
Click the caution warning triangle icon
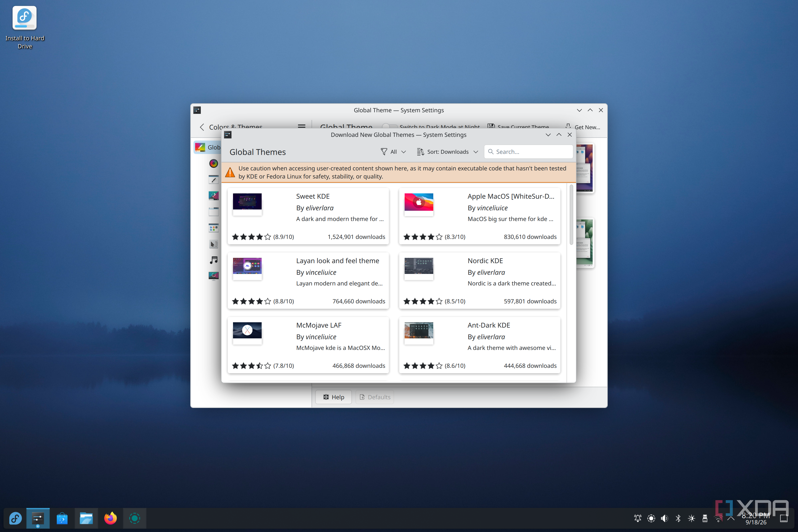[x=230, y=172]
